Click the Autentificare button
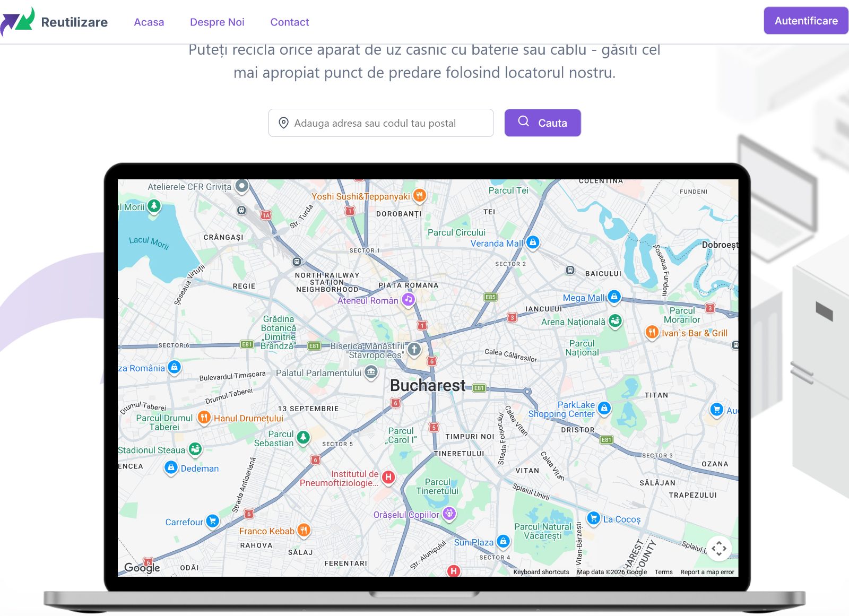The height and width of the screenshot is (616, 849). (806, 21)
